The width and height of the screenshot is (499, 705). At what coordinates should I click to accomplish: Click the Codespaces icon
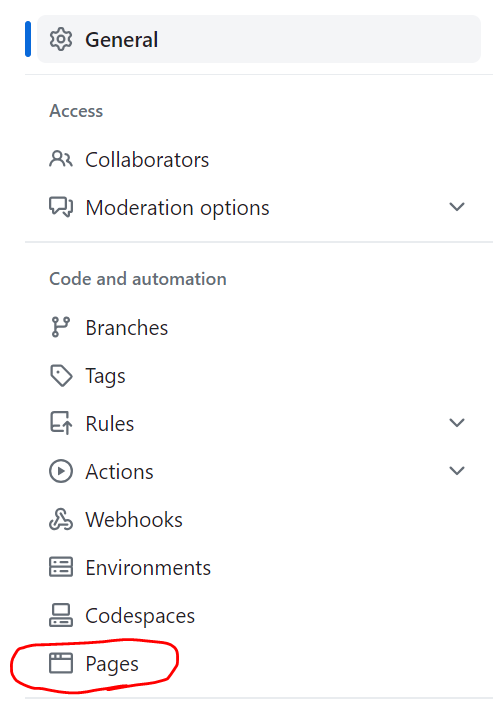click(x=61, y=615)
